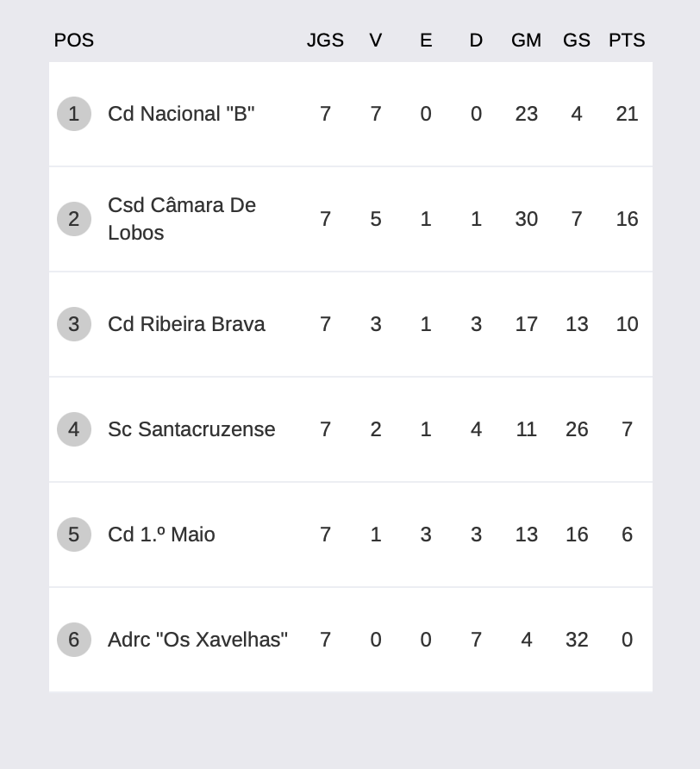Screen dimensions: 700x769
Task: Click the JGS column header
Action: (325, 41)
